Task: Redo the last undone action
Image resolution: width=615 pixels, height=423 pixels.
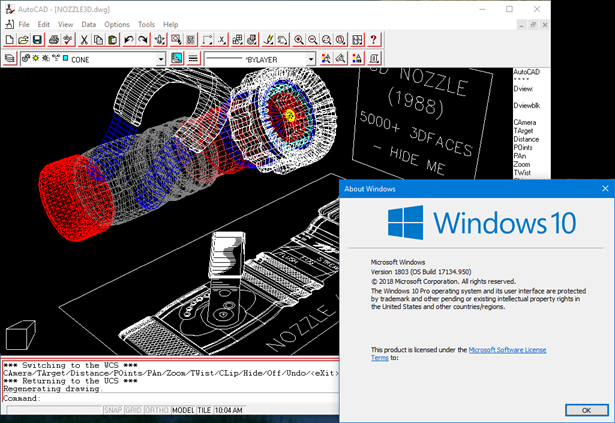Action: pyautogui.click(x=143, y=40)
